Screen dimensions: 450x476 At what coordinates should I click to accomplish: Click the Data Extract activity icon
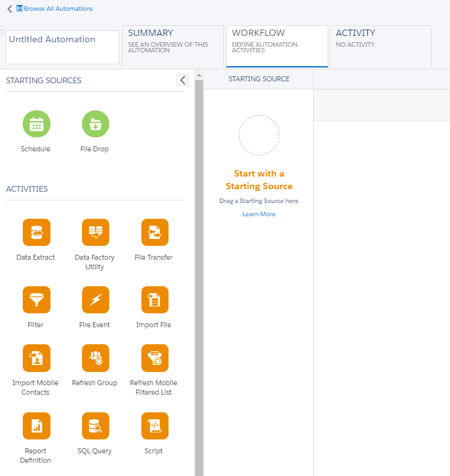point(36,233)
